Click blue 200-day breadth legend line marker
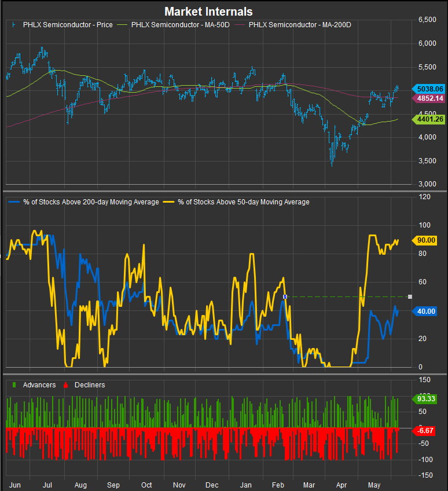This screenshot has height=491, width=448. 14,202
